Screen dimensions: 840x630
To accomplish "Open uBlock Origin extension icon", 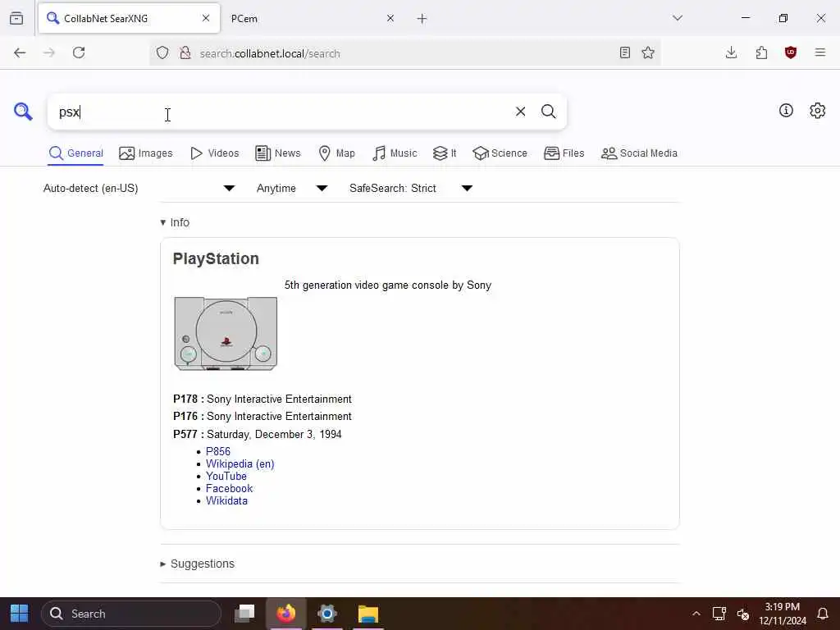I will point(791,52).
